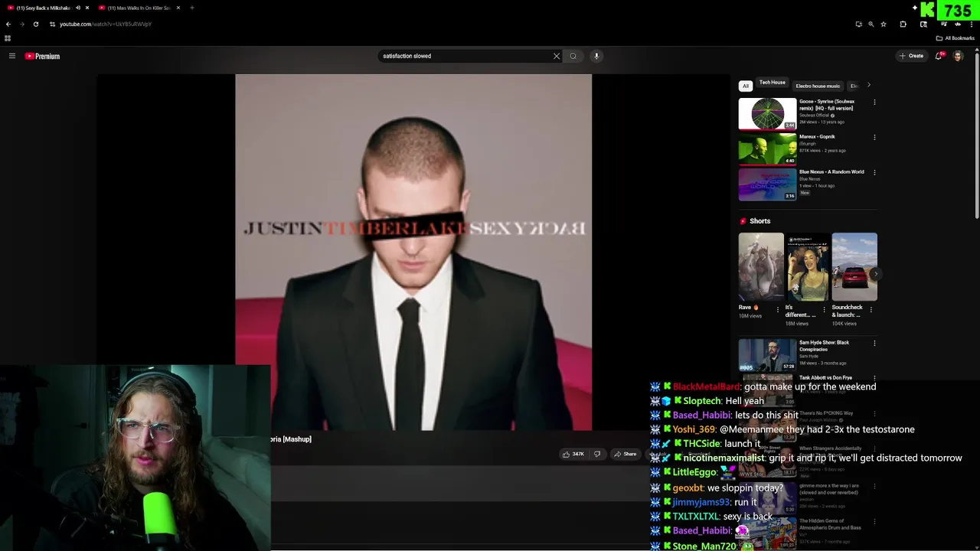Click the Justin Timberlake video player

click(x=413, y=252)
